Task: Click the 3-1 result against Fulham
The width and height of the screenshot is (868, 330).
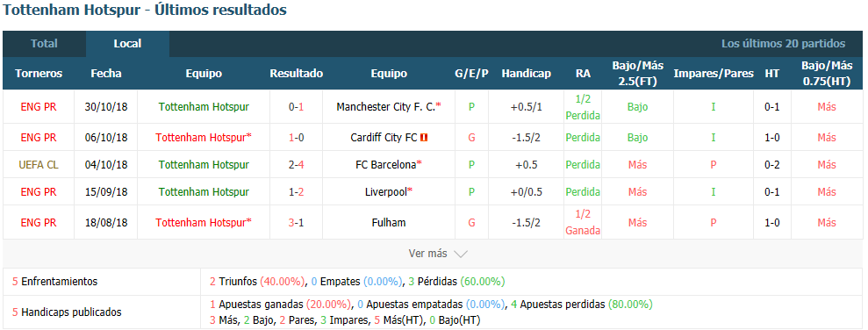Action: (x=296, y=223)
